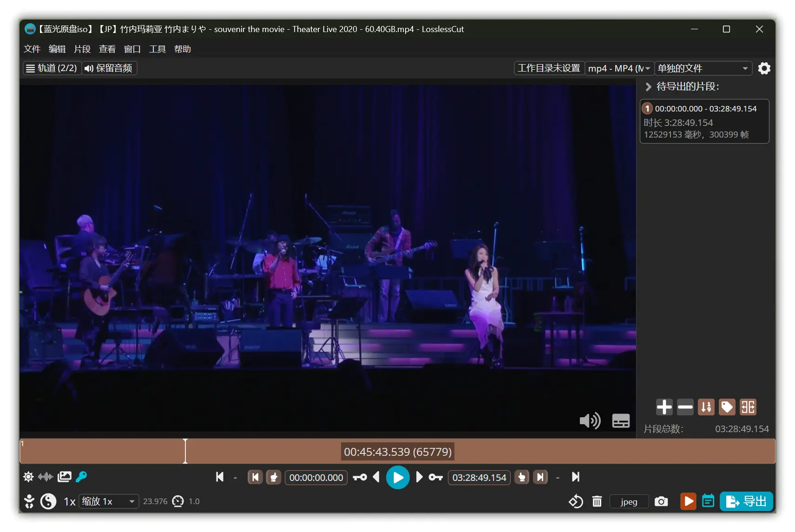Image resolution: width=795 pixels, height=532 pixels.
Task: Open the segment list notes icon
Action: (x=708, y=501)
